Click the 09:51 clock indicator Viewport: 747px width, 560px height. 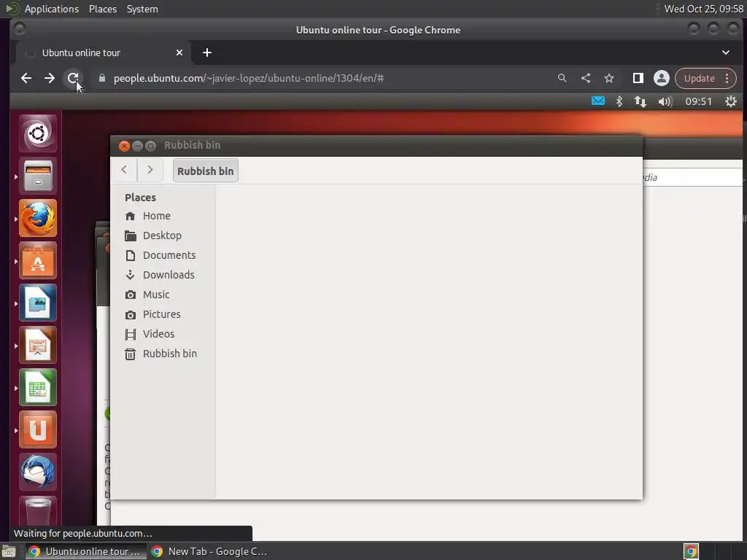(698, 101)
